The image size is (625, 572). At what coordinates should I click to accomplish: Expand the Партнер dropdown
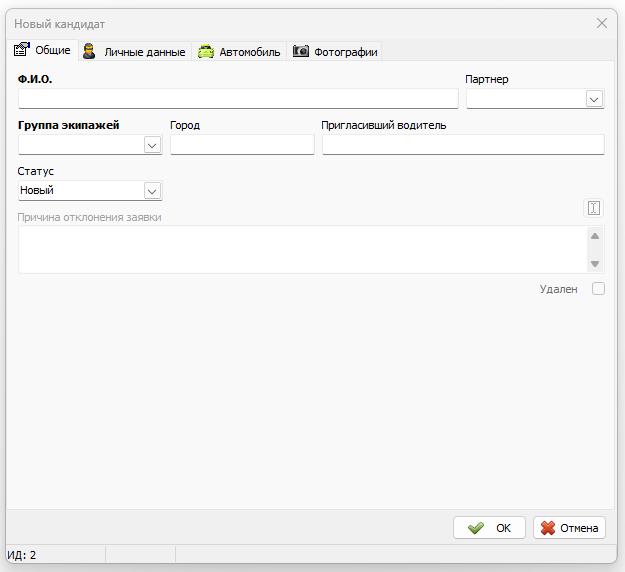pos(594,99)
